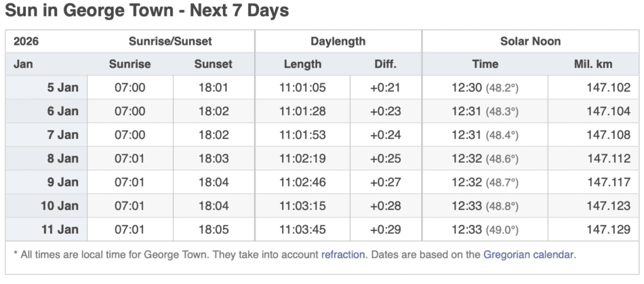The image size is (644, 284).
Task: Select the 10 Jan row date
Action: [x=60, y=205]
